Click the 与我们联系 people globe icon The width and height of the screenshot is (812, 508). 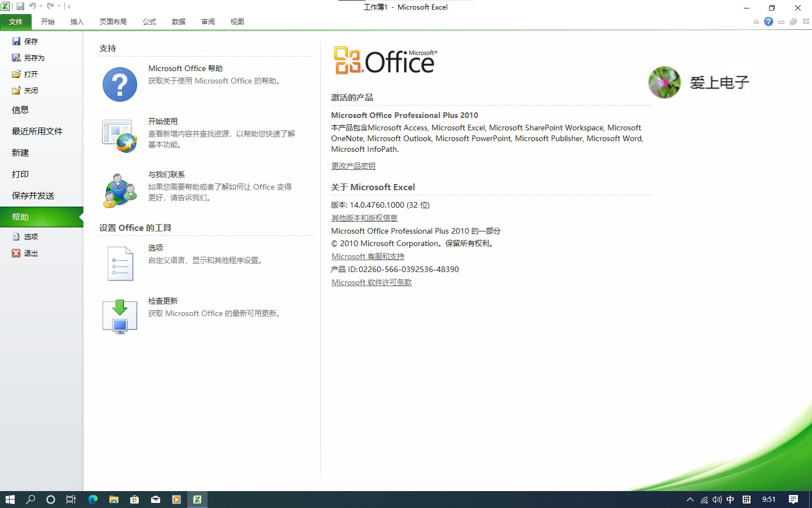coord(120,190)
